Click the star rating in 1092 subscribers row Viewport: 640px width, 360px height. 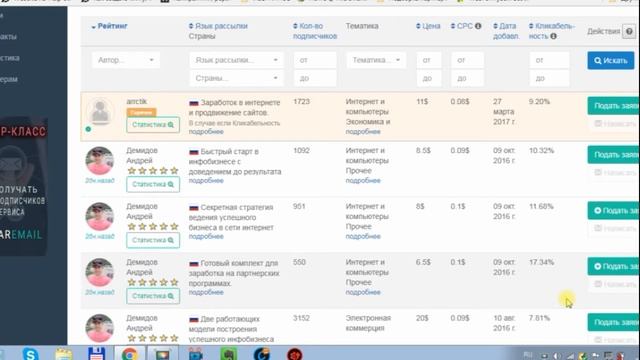[x=153, y=171]
